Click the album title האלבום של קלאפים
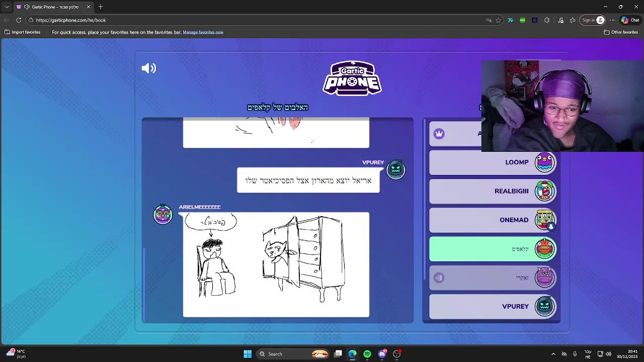This screenshot has width=644, height=362. [278, 107]
